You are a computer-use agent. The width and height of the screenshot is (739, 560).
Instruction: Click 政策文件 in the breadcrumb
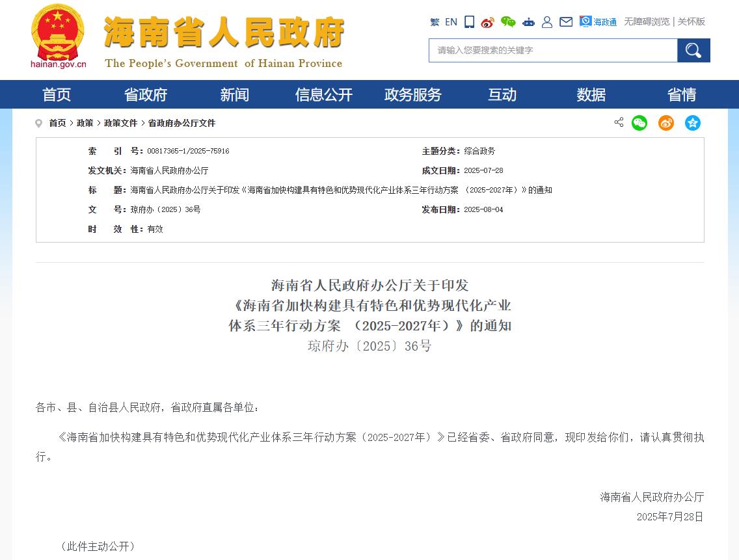pyautogui.click(x=120, y=123)
